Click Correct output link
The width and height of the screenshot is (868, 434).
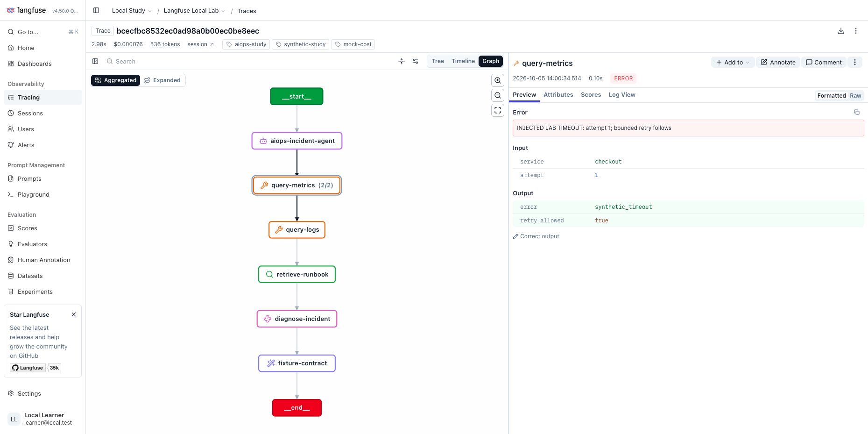coord(536,236)
